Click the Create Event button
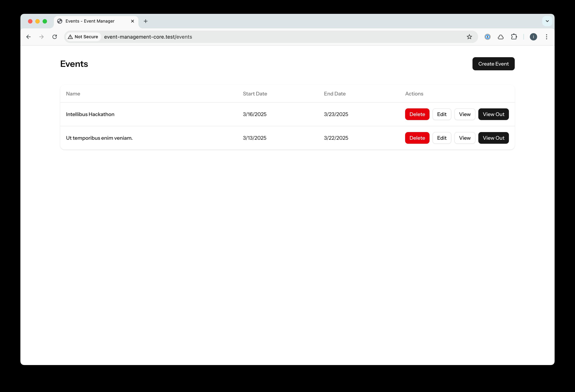 point(493,64)
